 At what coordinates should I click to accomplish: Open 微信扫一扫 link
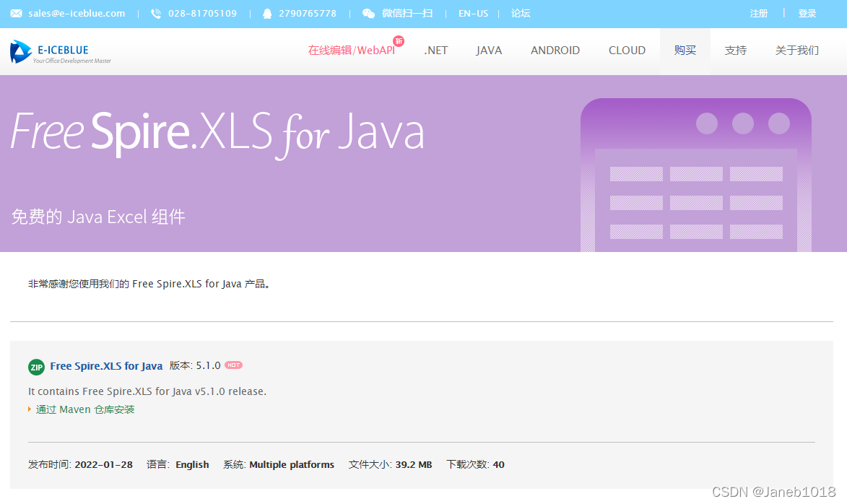coord(407,14)
